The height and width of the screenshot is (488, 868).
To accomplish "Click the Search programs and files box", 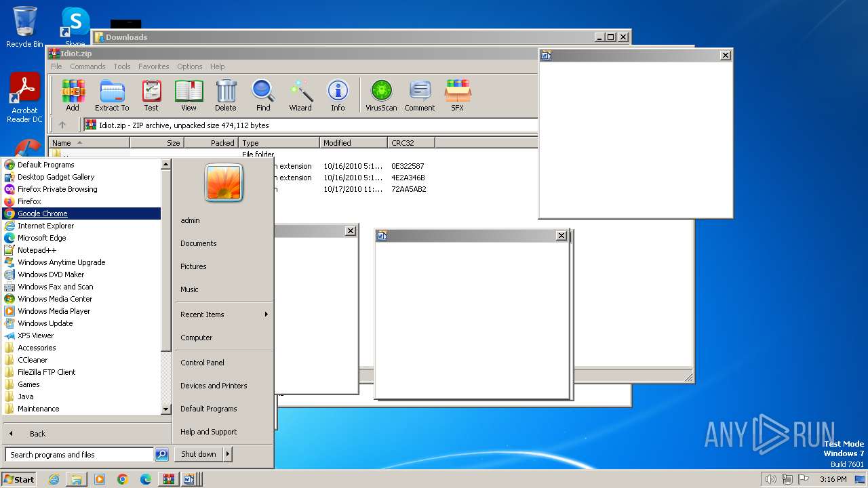I will 79,455.
